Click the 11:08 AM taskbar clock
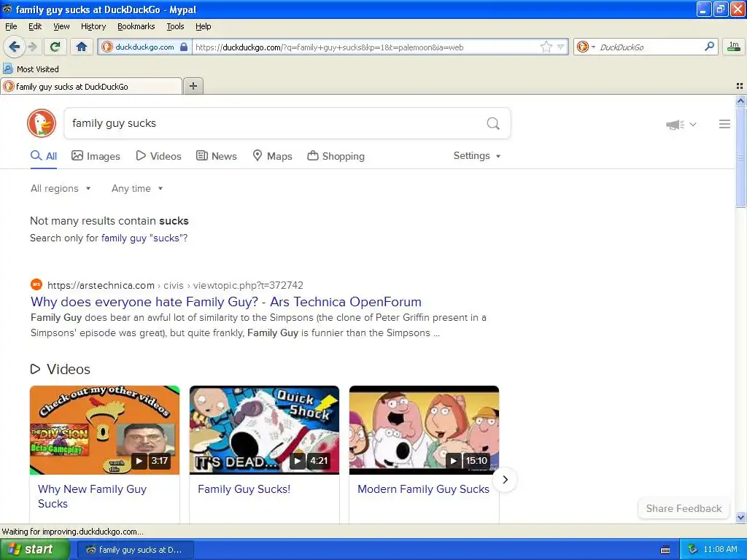The height and width of the screenshot is (560, 747). [x=720, y=550]
